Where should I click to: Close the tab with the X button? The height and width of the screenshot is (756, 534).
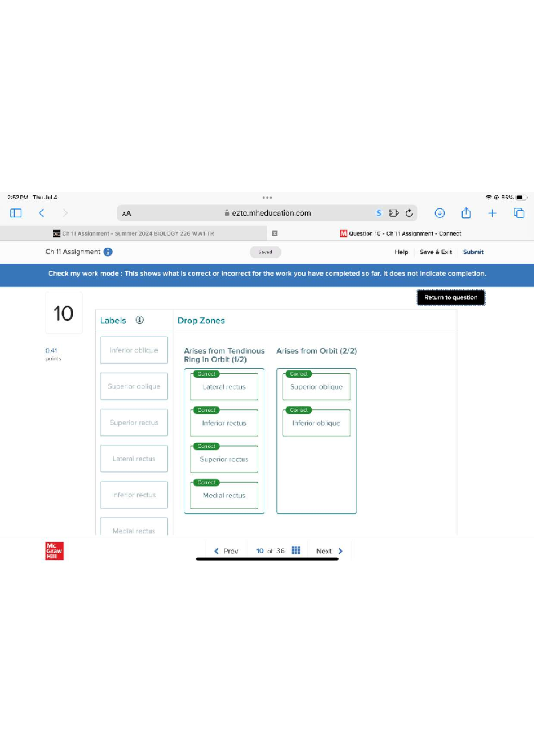coord(275,233)
